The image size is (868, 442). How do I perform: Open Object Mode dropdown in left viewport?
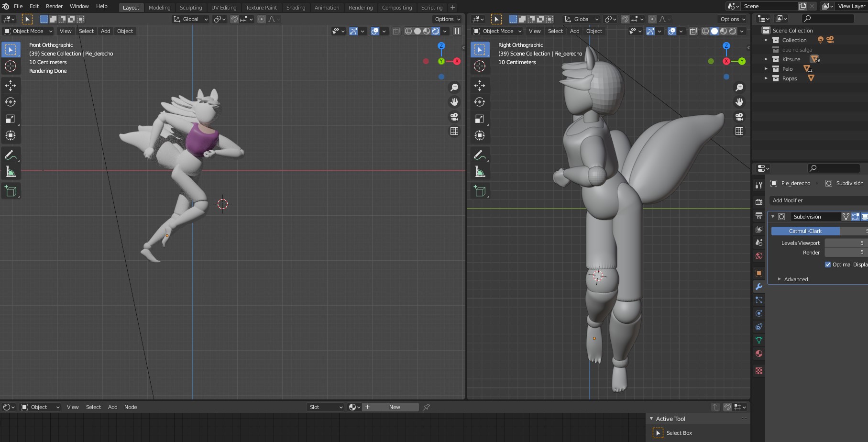[x=28, y=31]
